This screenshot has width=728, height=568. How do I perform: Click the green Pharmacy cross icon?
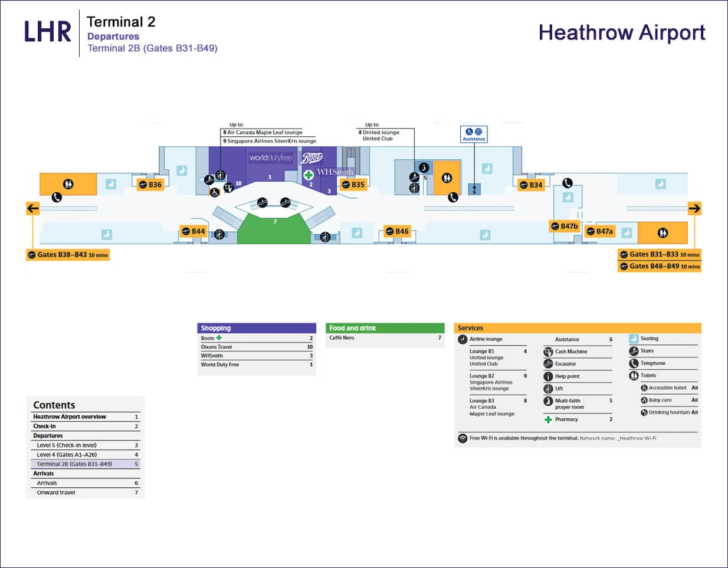pos(548,419)
